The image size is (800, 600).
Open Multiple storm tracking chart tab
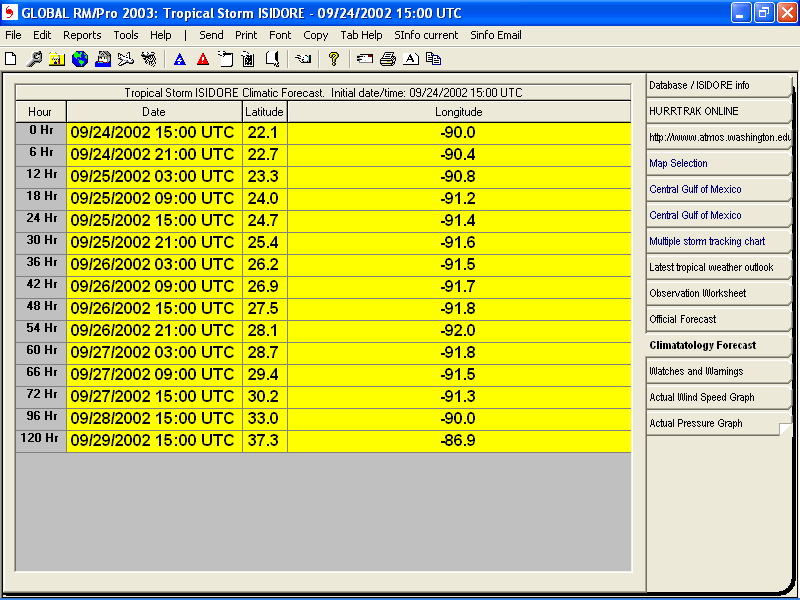[718, 241]
